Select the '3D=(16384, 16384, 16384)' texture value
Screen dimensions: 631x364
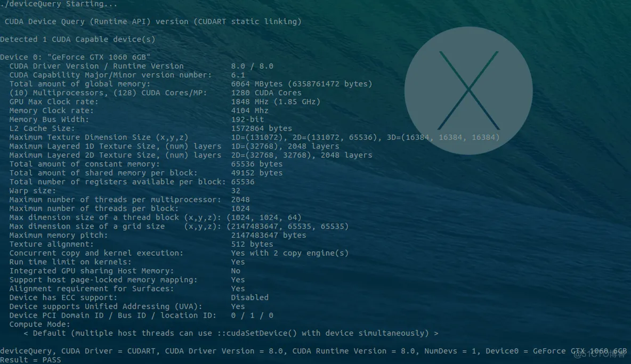point(443,137)
